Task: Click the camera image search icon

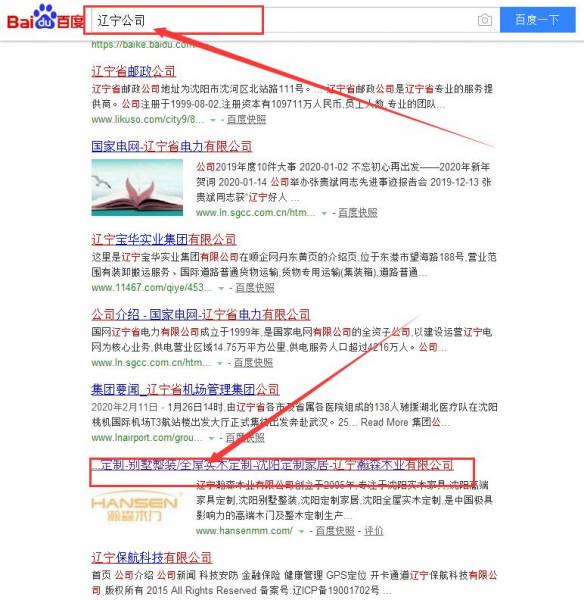Action: point(484,20)
